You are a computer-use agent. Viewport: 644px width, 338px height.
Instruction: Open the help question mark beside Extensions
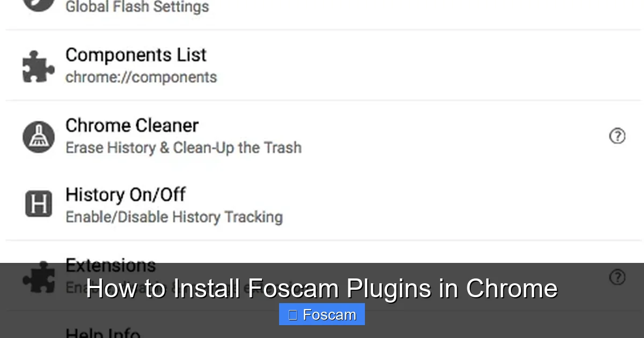tap(617, 277)
